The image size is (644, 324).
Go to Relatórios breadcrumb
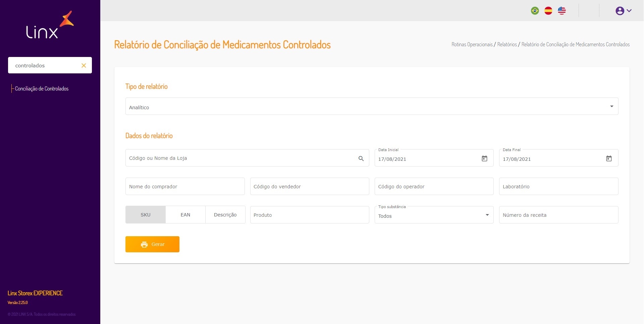coord(507,45)
